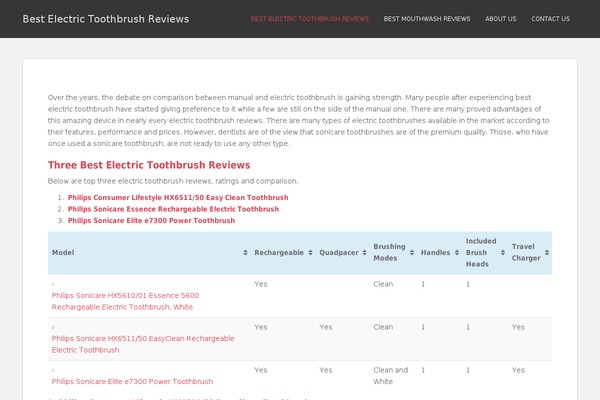
Task: Click small thumbnail above Elite e7300 link
Action: (x=53, y=371)
